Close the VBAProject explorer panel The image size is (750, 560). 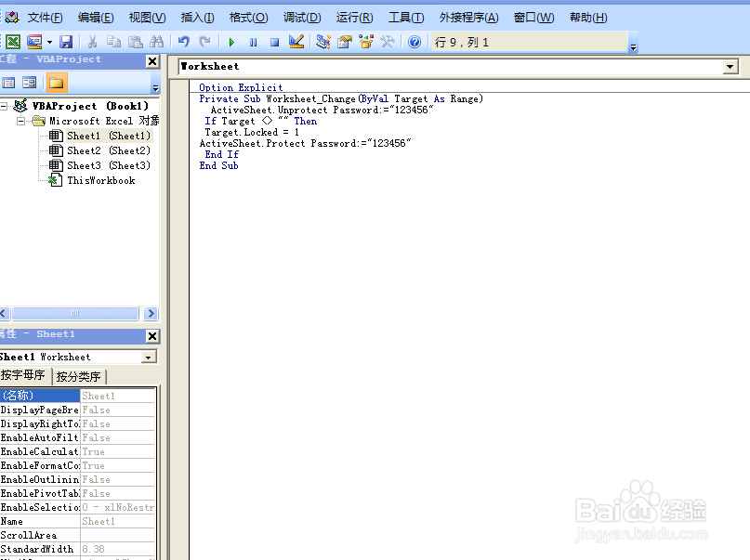(152, 61)
